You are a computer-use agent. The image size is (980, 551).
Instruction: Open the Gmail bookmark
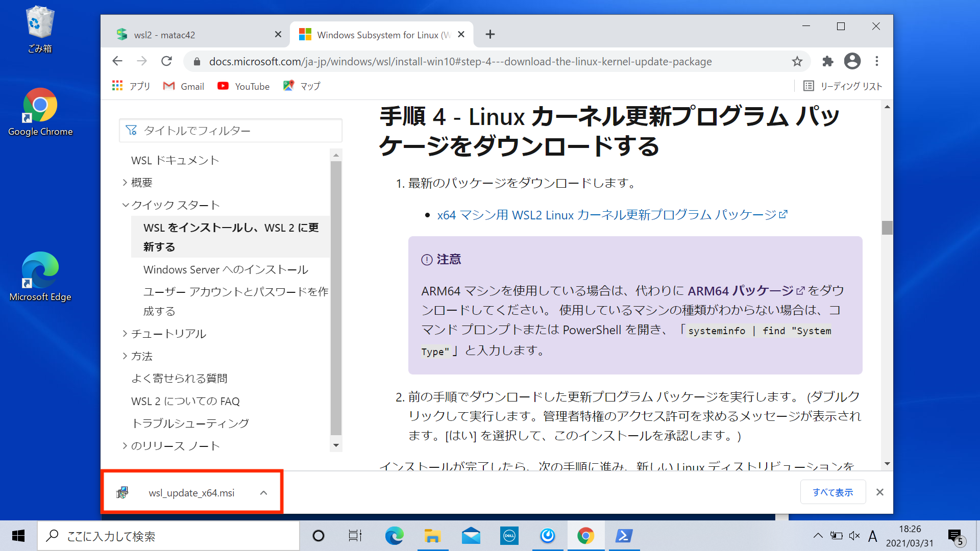[x=183, y=86]
